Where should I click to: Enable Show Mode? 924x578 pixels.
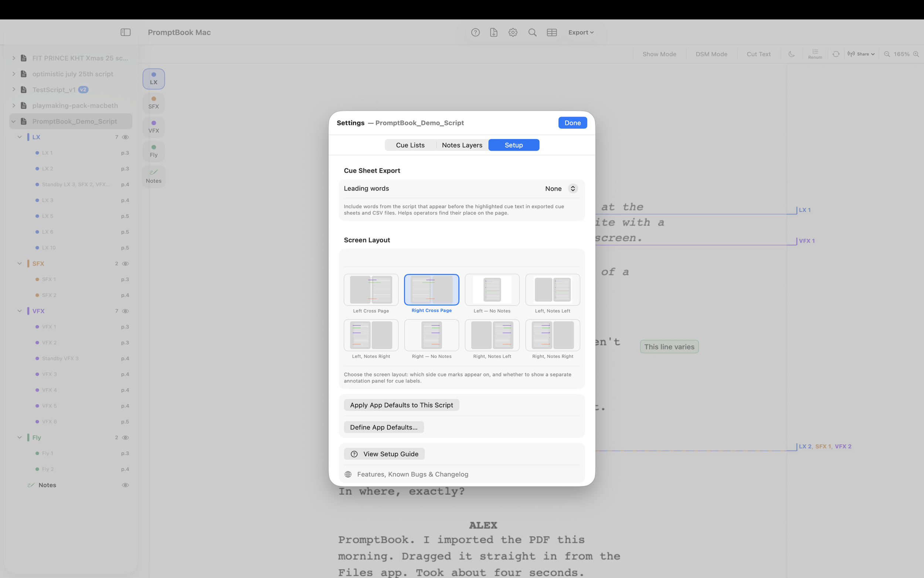659,54
